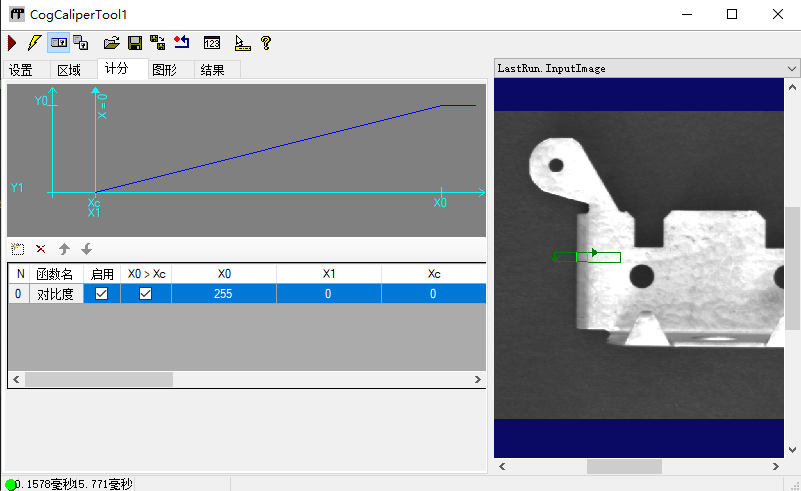Toggle the 启用 checkbox for row 0

pyautogui.click(x=101, y=294)
